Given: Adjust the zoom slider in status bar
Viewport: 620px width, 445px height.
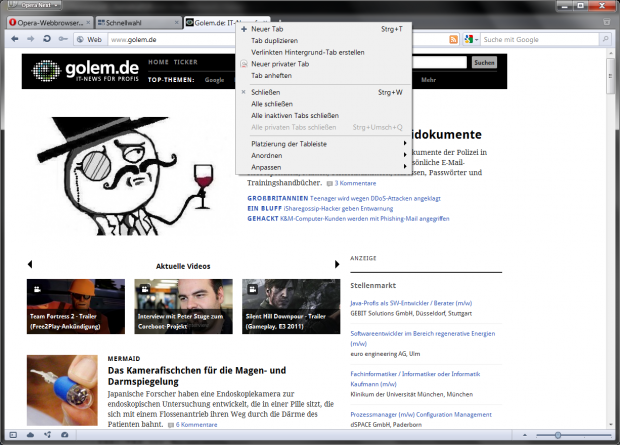Looking at the screenshot, I should tap(556, 436).
